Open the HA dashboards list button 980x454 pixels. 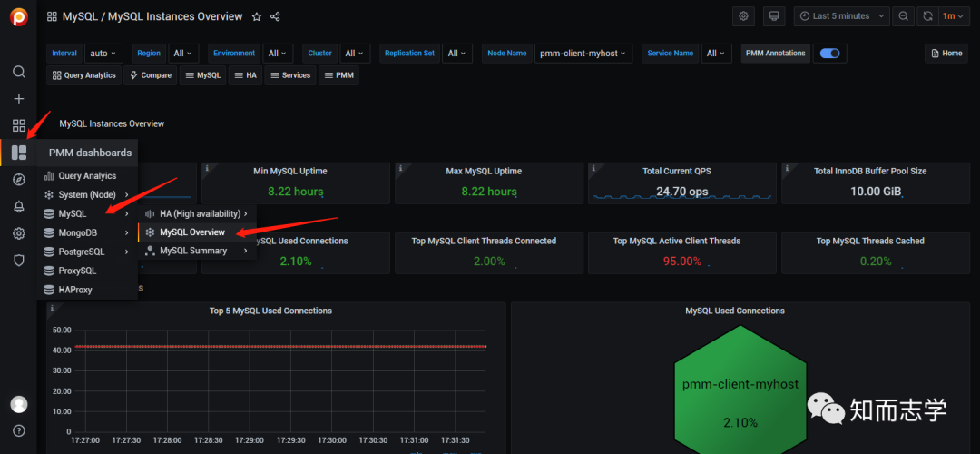click(x=245, y=75)
